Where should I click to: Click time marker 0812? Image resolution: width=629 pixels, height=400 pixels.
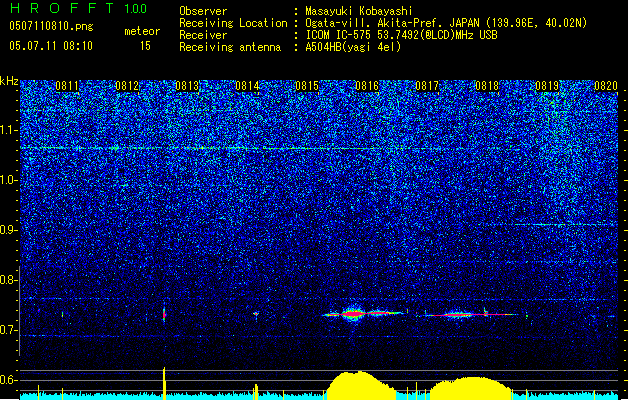[127, 86]
